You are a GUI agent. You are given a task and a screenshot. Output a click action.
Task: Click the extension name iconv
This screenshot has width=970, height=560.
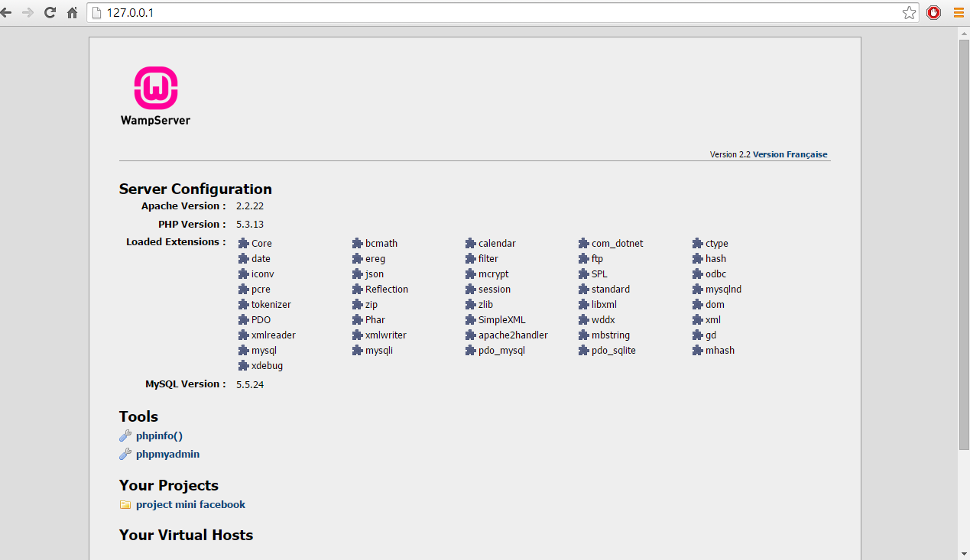point(263,274)
